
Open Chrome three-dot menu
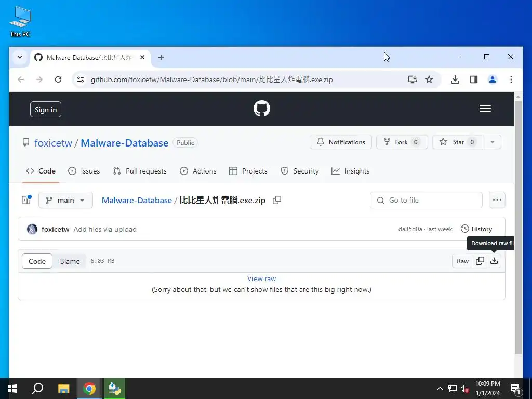click(511, 79)
